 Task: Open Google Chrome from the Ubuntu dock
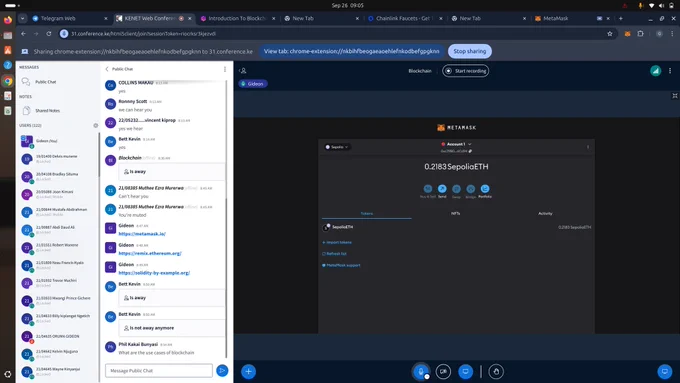coord(7,81)
